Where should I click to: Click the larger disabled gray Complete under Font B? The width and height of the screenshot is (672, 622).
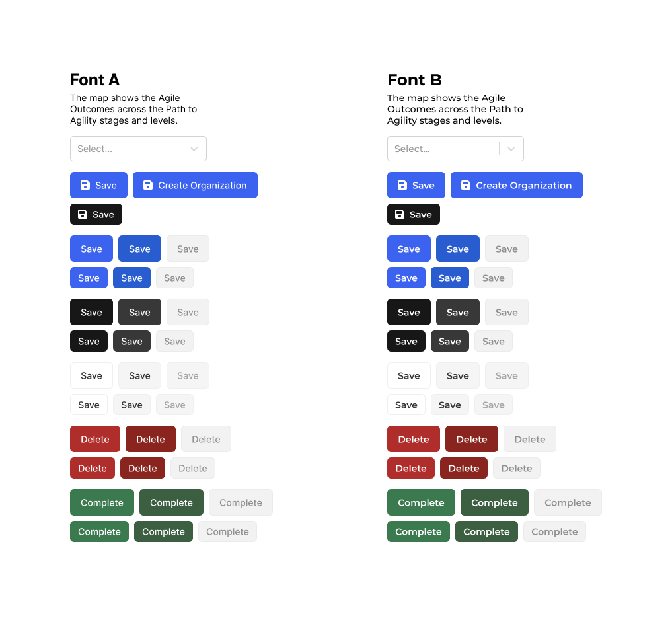(568, 503)
